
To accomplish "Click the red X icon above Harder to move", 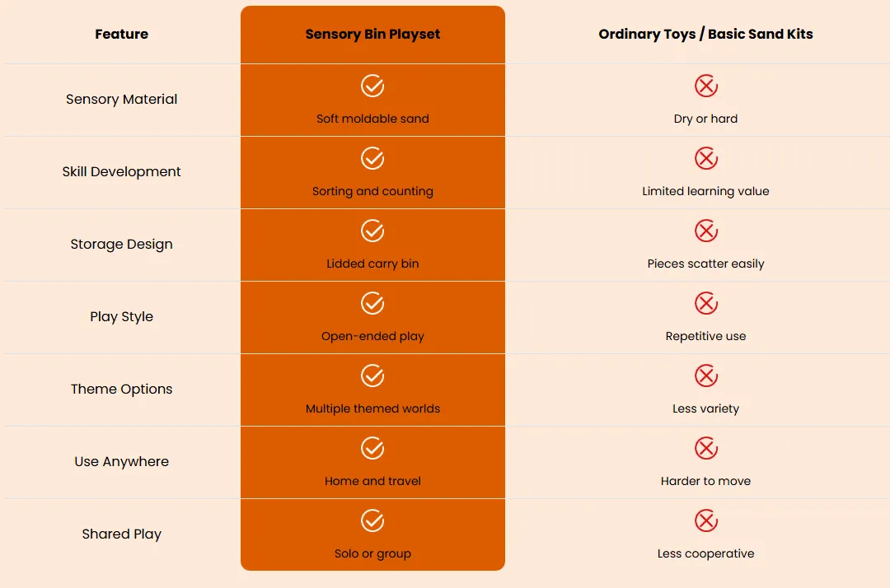I will click(706, 449).
